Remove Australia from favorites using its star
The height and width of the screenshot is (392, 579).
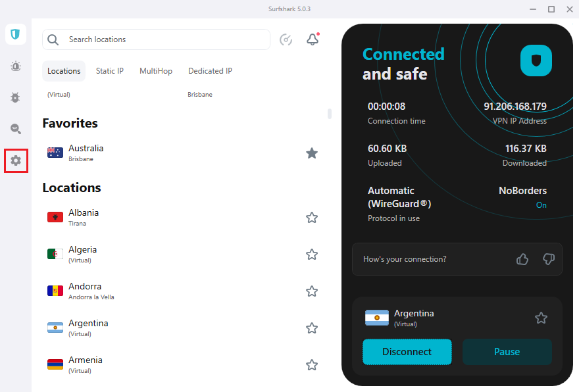pyautogui.click(x=312, y=153)
